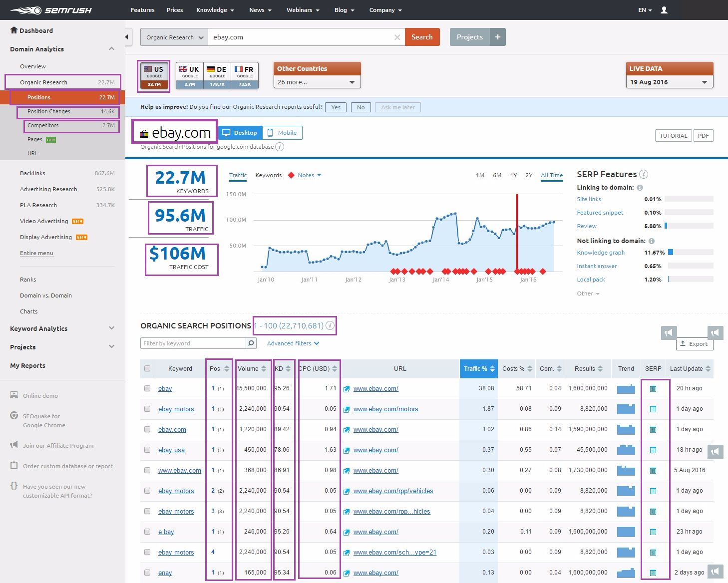
Task: Click Review SERP feature percentage bar
Action: tap(689, 226)
